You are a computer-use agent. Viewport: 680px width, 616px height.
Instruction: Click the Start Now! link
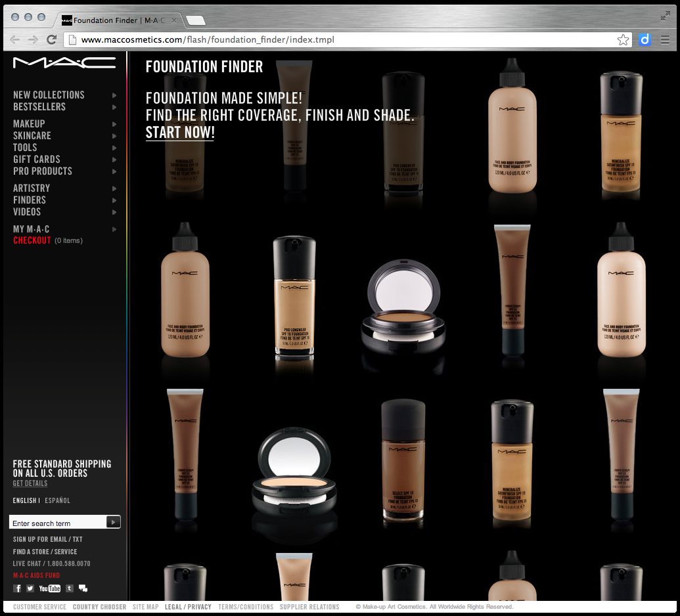180,132
